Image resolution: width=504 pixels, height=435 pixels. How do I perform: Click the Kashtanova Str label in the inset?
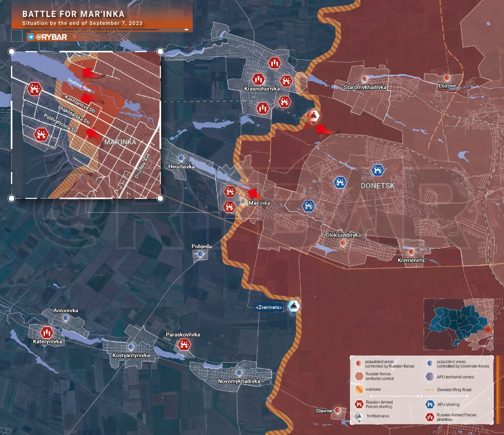pyautogui.click(x=80, y=103)
